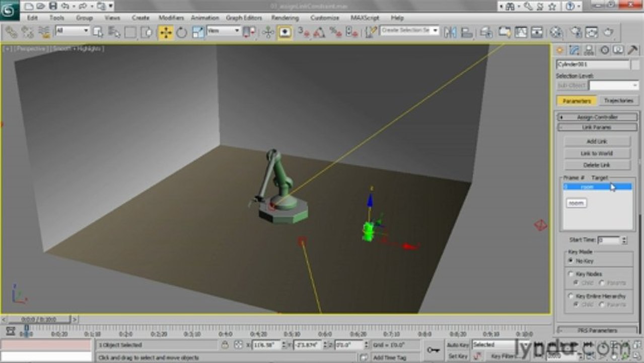Expand the Assign Controller rollout
644x363 pixels.
[597, 117]
